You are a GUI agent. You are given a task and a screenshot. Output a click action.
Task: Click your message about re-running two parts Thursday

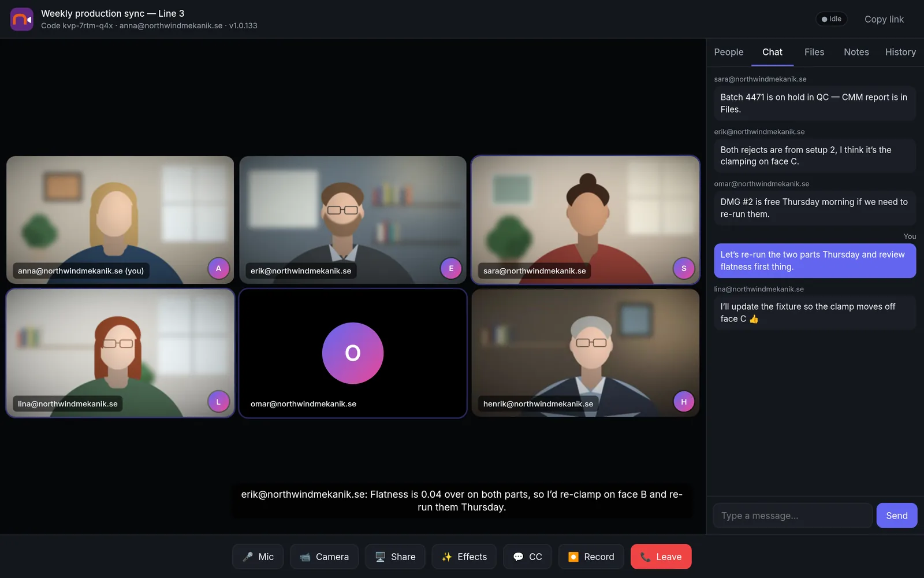click(x=815, y=261)
